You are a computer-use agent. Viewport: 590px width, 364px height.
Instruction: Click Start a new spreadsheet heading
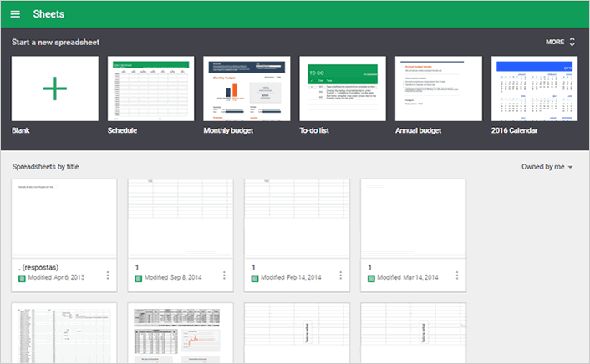(55, 42)
